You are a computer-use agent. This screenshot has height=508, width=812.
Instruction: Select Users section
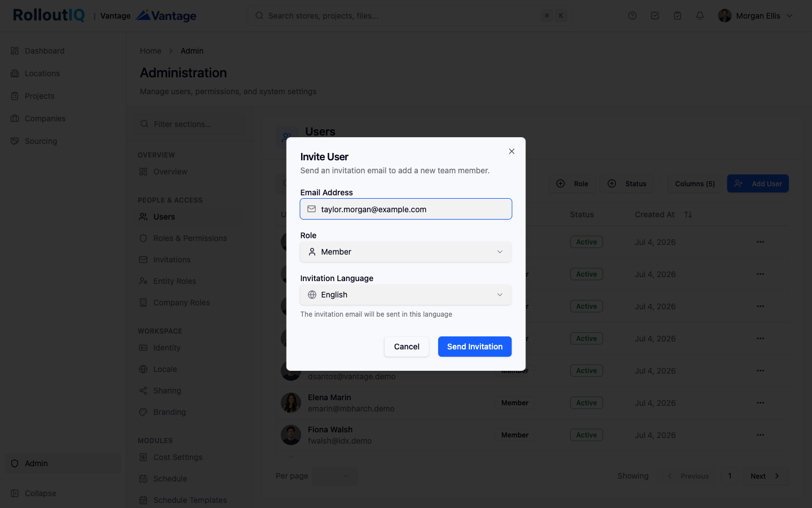coord(190,217)
